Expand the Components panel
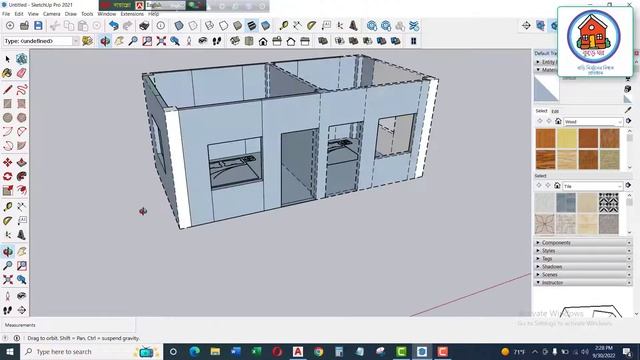The width and height of the screenshot is (640, 360). click(583, 242)
